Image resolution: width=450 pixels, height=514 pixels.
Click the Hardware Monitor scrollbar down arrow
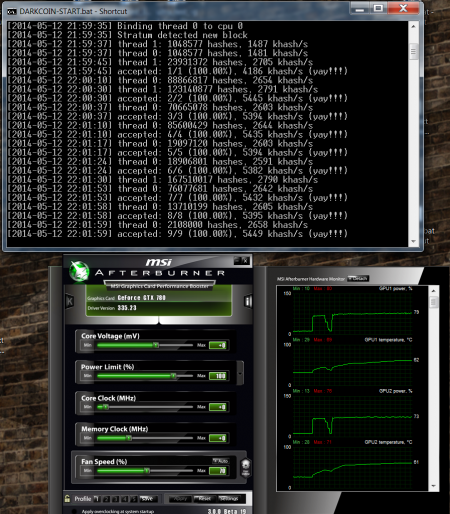[433, 486]
